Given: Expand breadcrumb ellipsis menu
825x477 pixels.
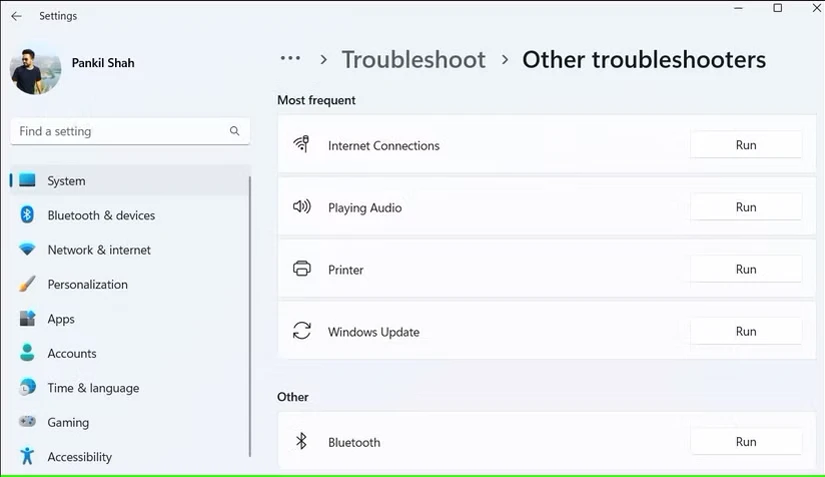Looking at the screenshot, I should click(x=290, y=58).
